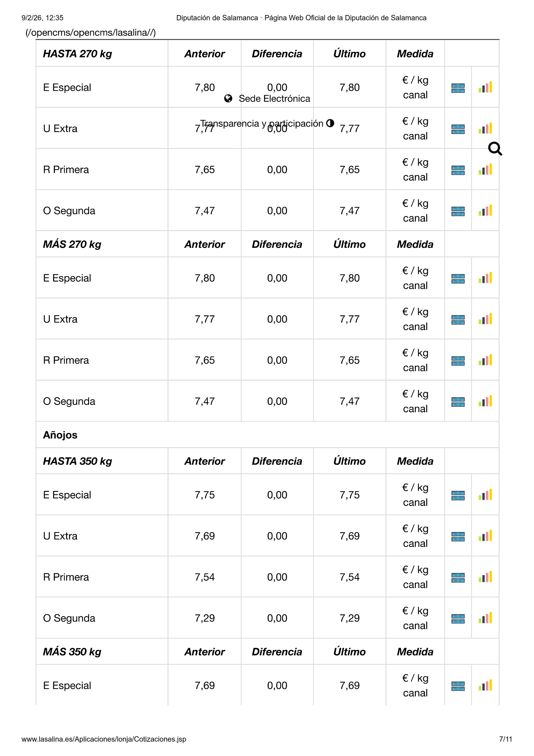Show data table icon for HASTA 270 kg R Primera
The width and height of the screenshot is (534, 756).
pos(458,170)
